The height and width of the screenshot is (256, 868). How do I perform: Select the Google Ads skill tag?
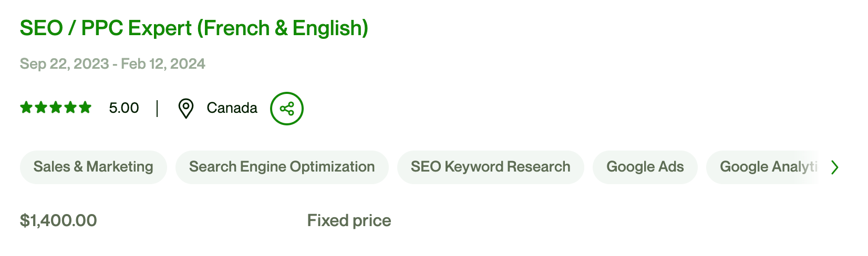(645, 167)
